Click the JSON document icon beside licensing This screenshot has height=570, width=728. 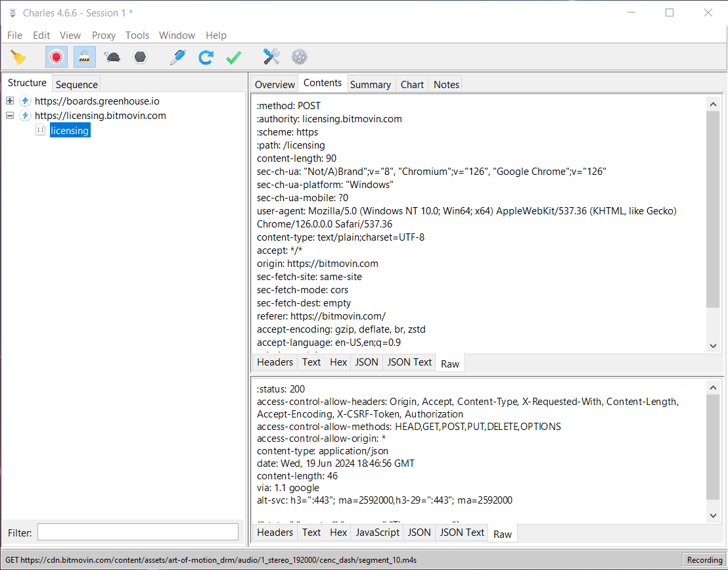40,130
